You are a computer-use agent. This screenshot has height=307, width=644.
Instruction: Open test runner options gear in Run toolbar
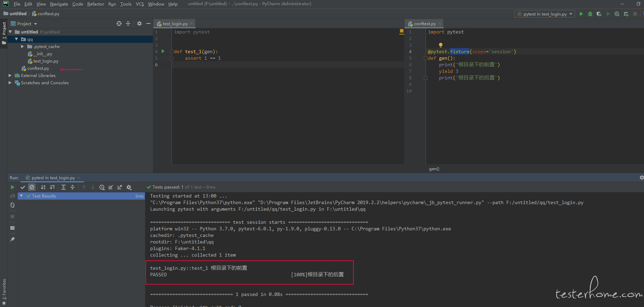coord(129,187)
